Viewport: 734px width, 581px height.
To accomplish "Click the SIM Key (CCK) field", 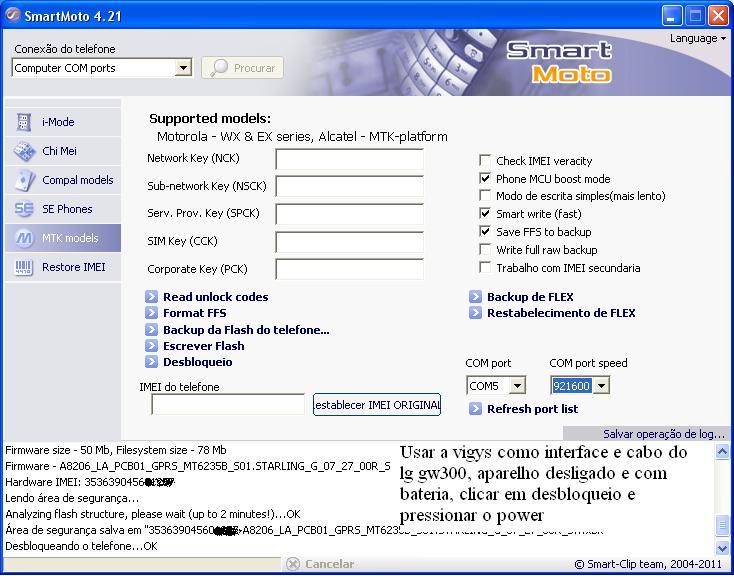I will click(350, 242).
